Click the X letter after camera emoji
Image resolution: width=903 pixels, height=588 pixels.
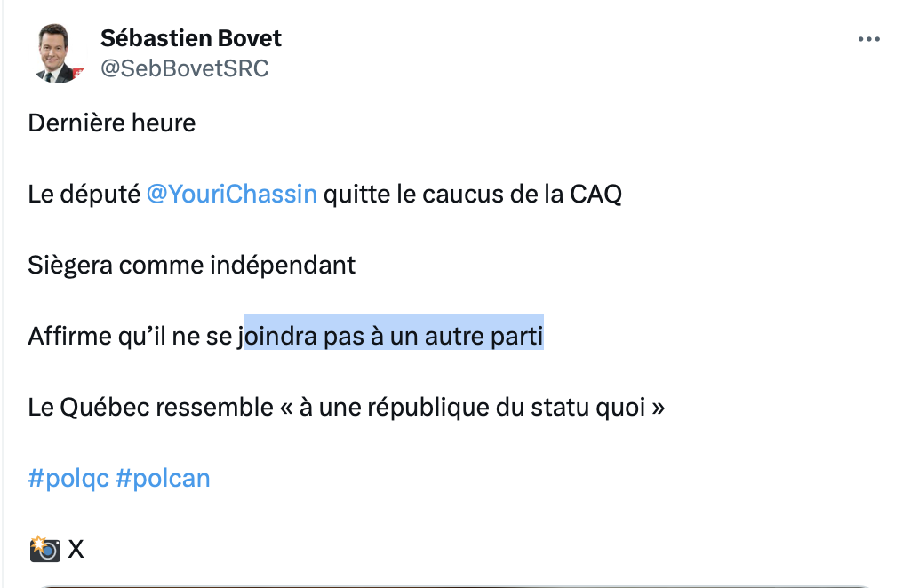76,550
